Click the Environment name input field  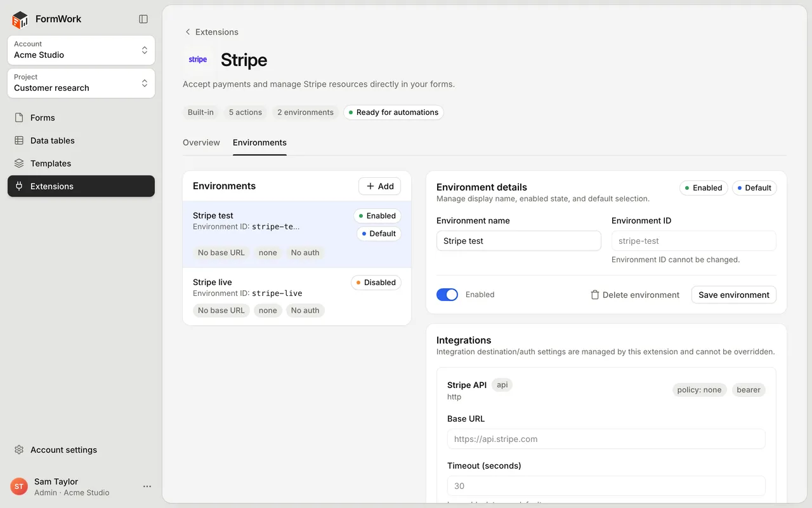coord(519,241)
